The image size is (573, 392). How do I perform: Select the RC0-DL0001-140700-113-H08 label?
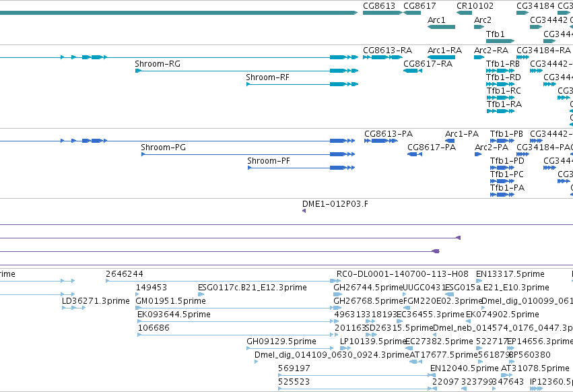[x=403, y=274]
